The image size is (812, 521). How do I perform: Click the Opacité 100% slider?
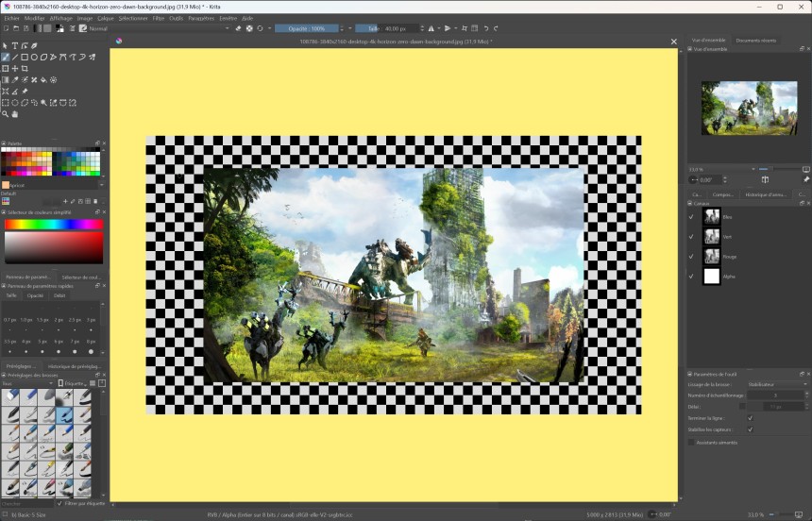305,28
